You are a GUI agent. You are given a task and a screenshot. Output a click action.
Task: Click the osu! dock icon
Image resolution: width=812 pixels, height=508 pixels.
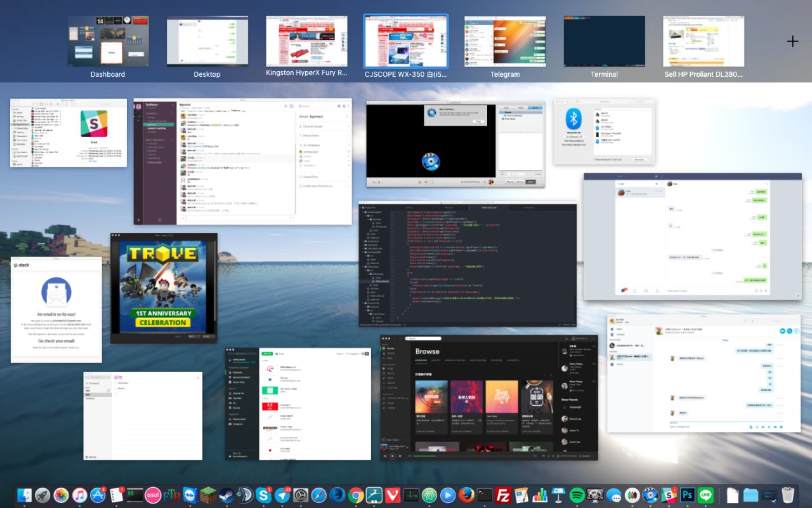pos(153,495)
